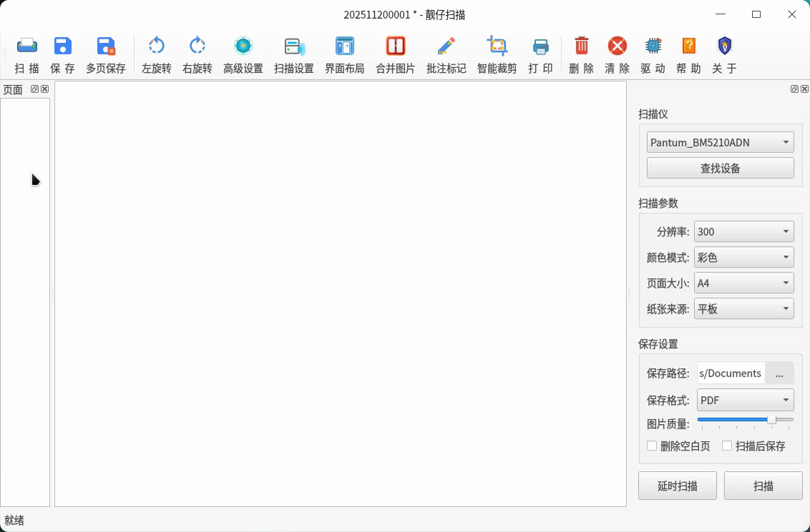Open the 页面大小 A4 dropdown
Viewport: 810px width, 532px height.
(x=744, y=283)
